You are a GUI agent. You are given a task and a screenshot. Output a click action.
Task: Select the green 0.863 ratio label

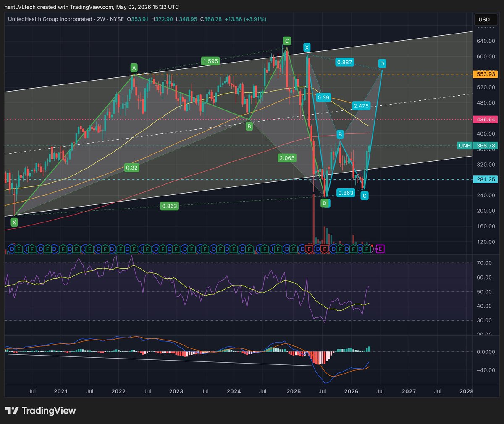[170, 206]
